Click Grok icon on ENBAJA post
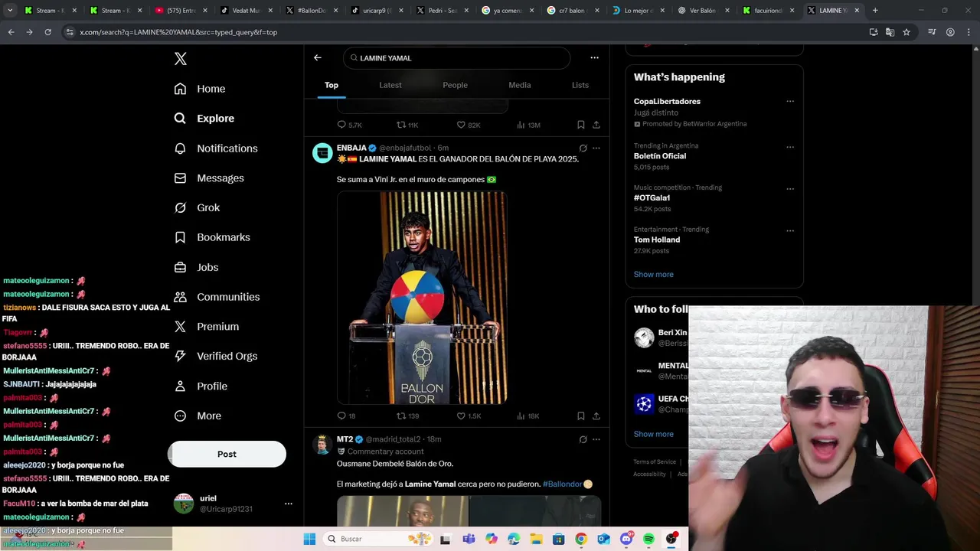 point(583,148)
